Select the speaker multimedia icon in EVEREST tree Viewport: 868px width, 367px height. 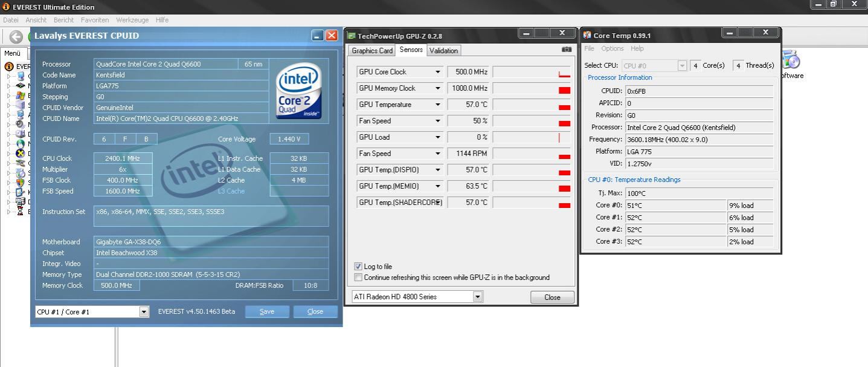pos(21,125)
